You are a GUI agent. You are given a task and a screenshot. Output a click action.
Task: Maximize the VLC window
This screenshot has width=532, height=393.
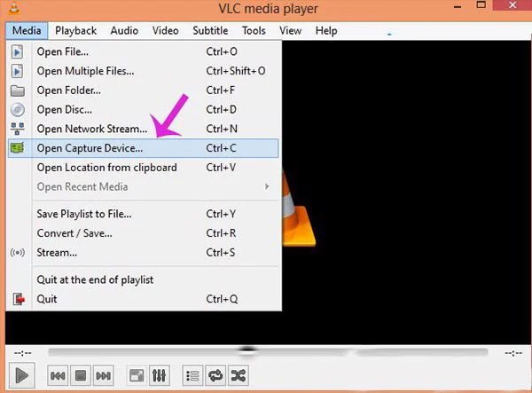pos(481,4)
